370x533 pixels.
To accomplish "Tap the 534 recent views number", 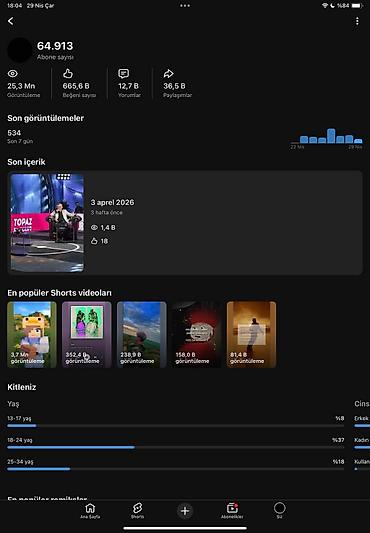I will 14,133.
